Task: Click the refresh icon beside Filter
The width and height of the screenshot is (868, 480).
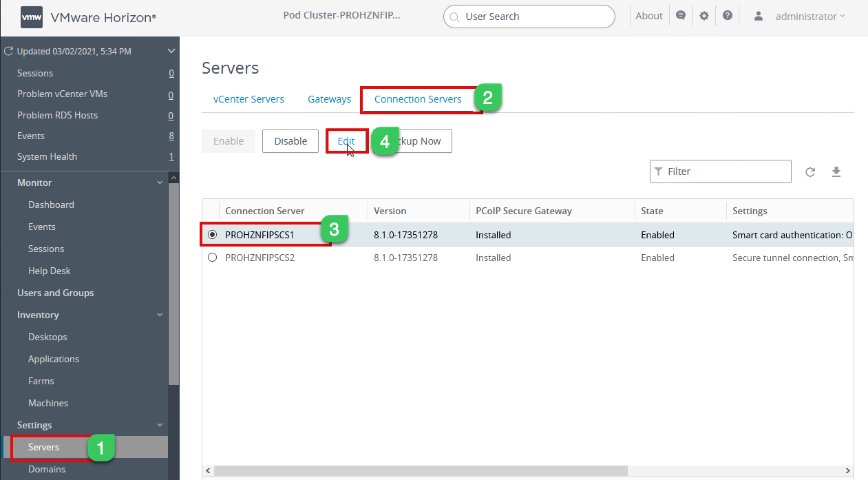Action: pos(810,172)
